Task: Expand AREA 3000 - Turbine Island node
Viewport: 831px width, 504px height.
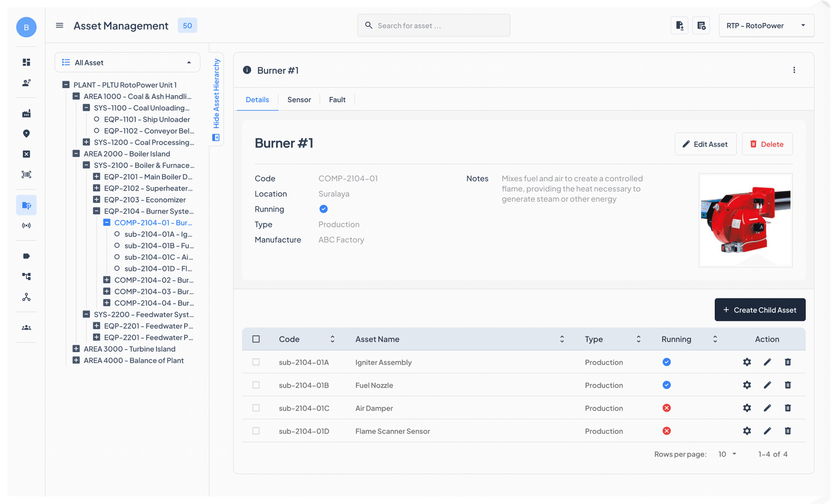Action: pos(76,349)
